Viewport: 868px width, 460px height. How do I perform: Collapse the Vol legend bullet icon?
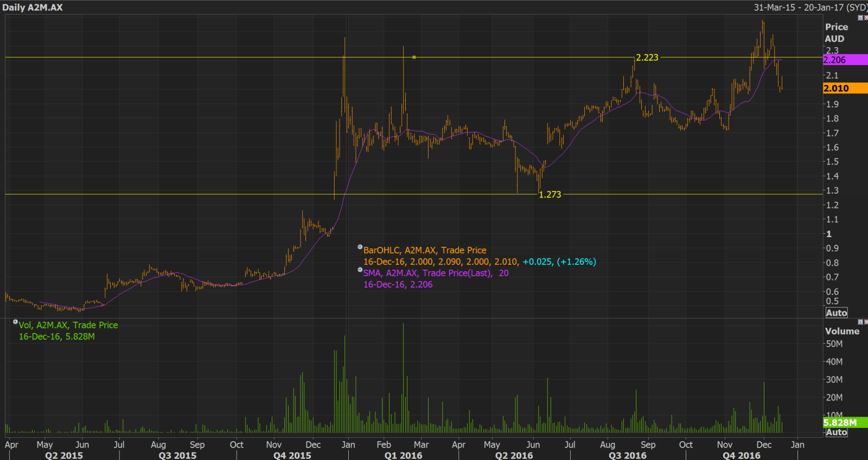coord(15,322)
